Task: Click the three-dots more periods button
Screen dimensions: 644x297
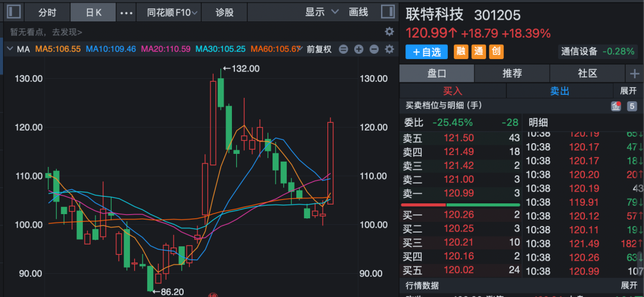Action: [x=126, y=13]
